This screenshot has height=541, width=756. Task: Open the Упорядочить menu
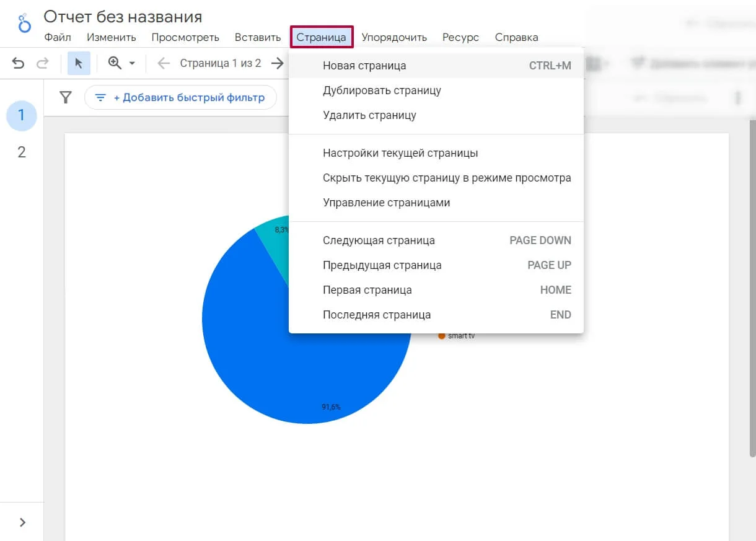point(394,37)
